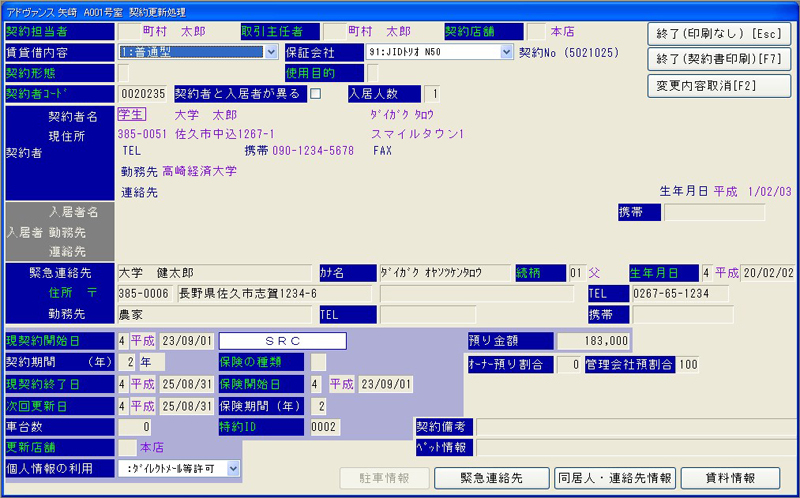This screenshot has height=498, width=800.
Task: Click the TEL field showing 0267-65-1234
Action: [x=712, y=293]
